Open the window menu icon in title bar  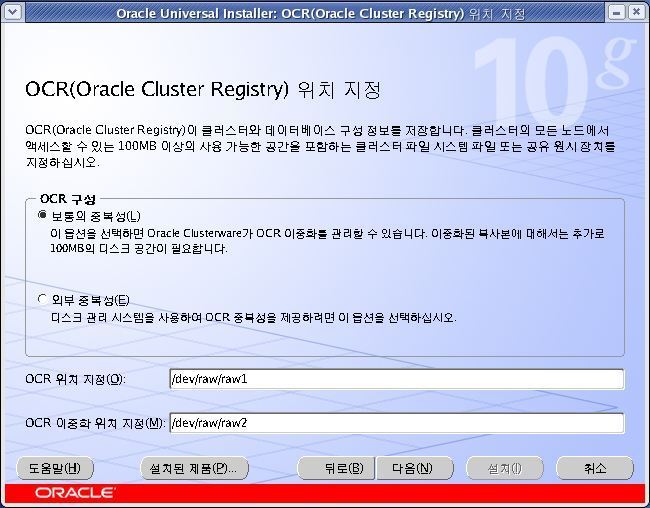tap(12, 12)
